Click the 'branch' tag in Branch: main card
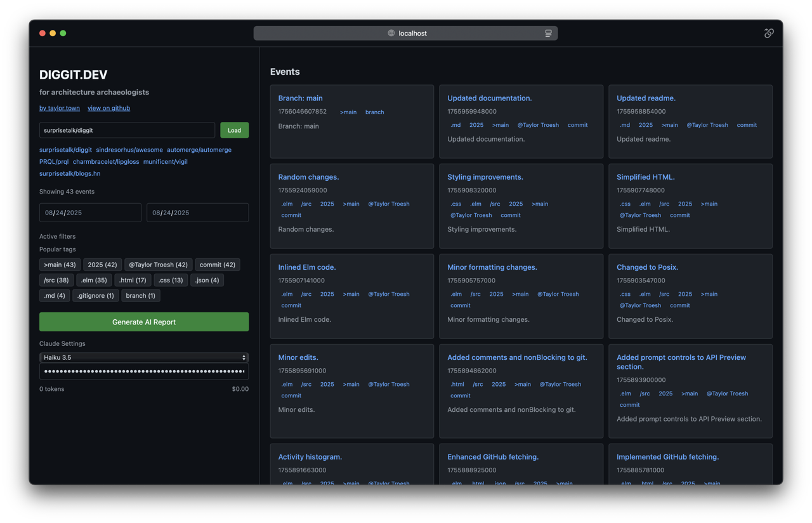 [x=374, y=112]
